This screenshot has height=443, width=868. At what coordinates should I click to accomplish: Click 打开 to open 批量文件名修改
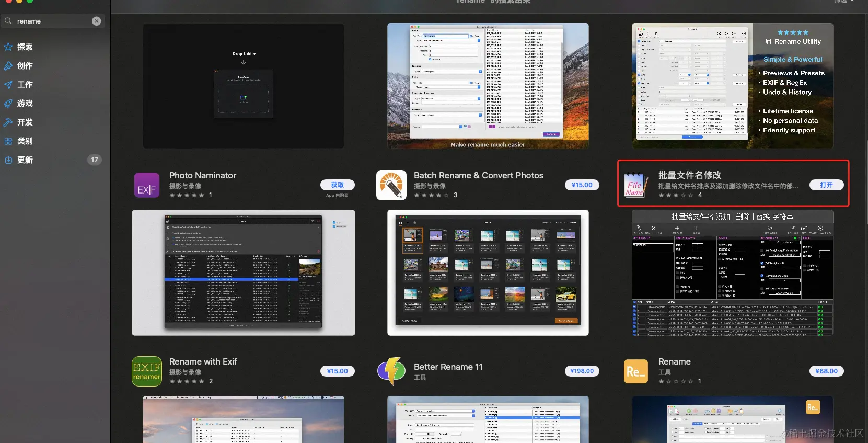[x=826, y=185]
